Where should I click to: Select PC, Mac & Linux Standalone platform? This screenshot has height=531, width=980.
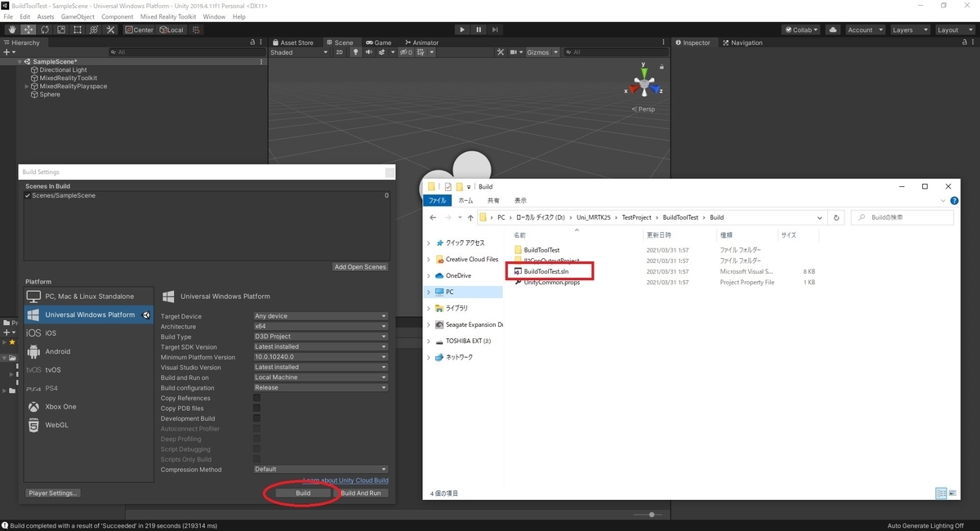(89, 297)
